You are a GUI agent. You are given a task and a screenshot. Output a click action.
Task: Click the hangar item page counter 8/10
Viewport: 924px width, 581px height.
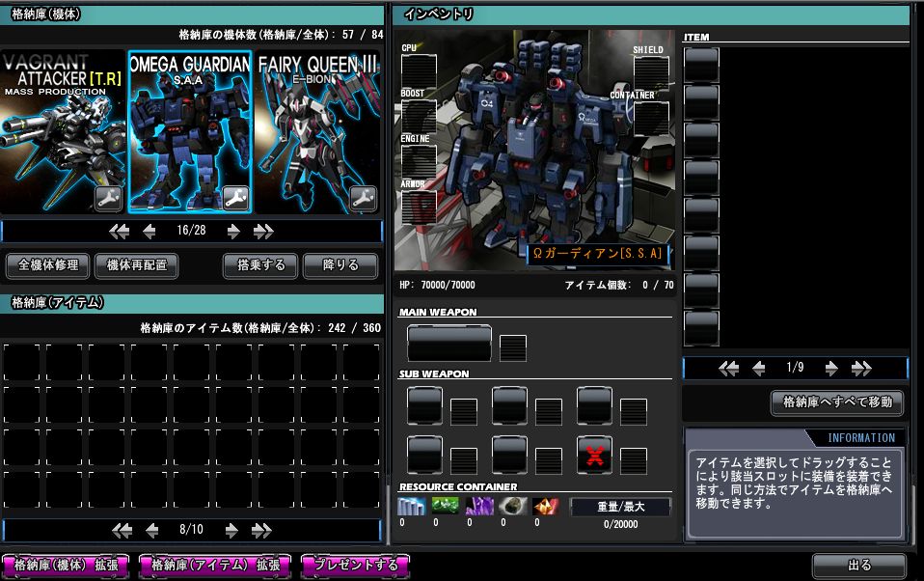pos(191,530)
